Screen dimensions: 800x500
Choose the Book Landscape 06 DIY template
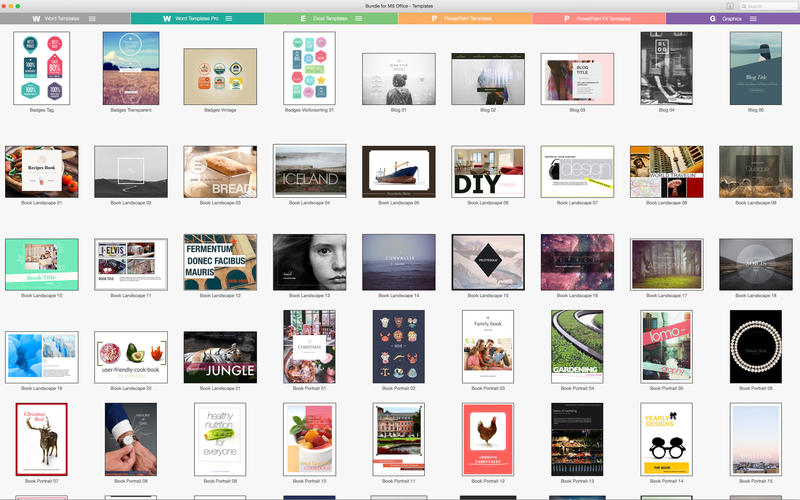[488, 171]
